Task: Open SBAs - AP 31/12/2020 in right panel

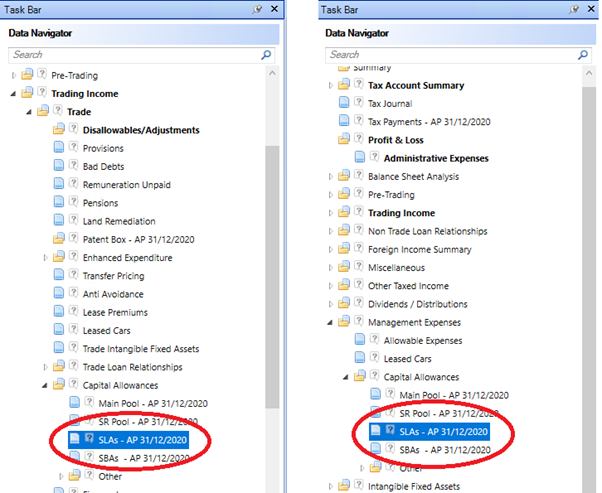Action: tap(445, 450)
